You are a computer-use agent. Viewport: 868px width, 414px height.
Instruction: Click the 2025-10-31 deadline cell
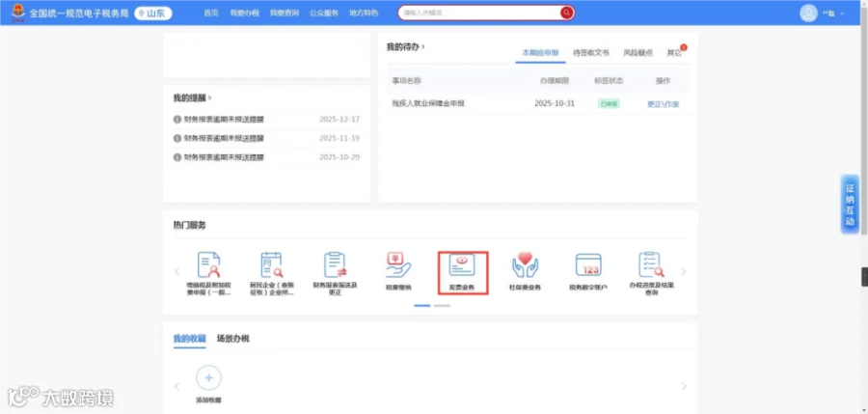[556, 103]
